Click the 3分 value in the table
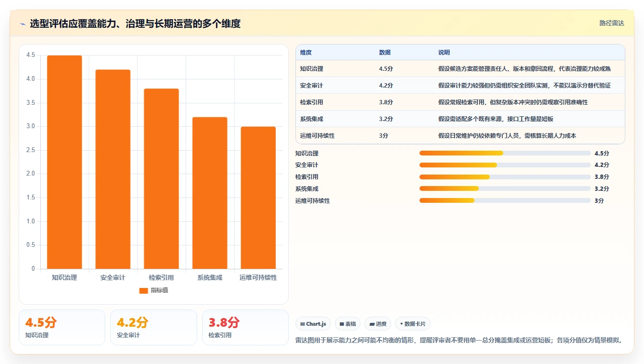644x364 pixels. [384, 136]
